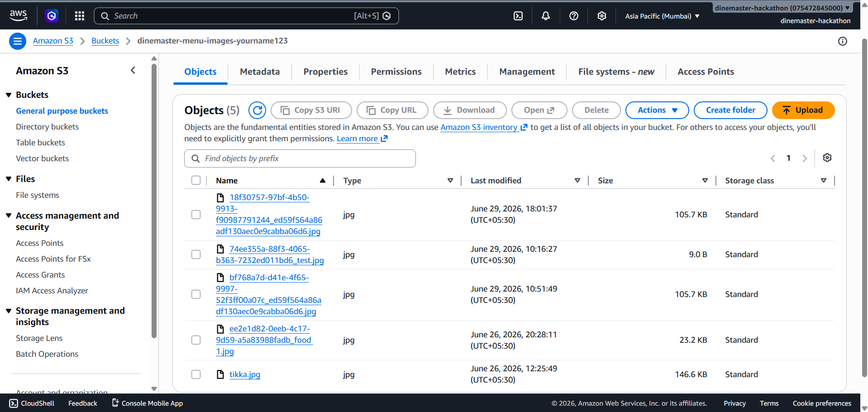Click the file icon beside tikka.jpg

click(220, 374)
